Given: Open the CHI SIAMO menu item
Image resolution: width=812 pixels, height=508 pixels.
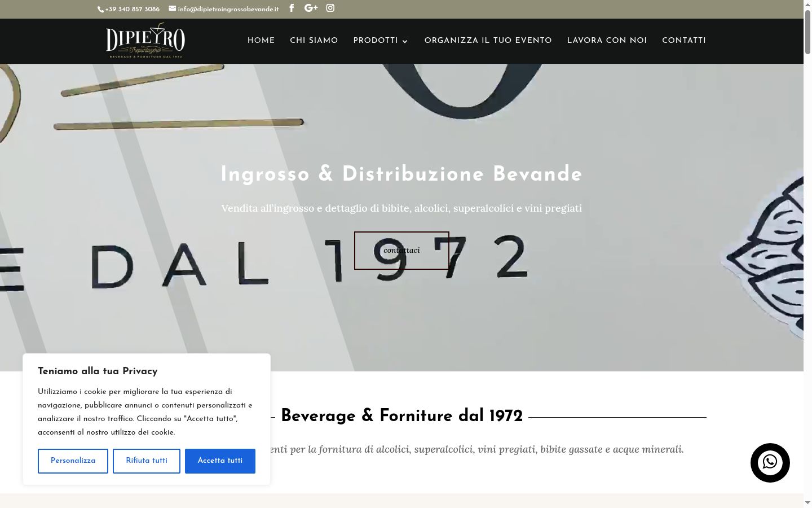Looking at the screenshot, I should pos(314,41).
